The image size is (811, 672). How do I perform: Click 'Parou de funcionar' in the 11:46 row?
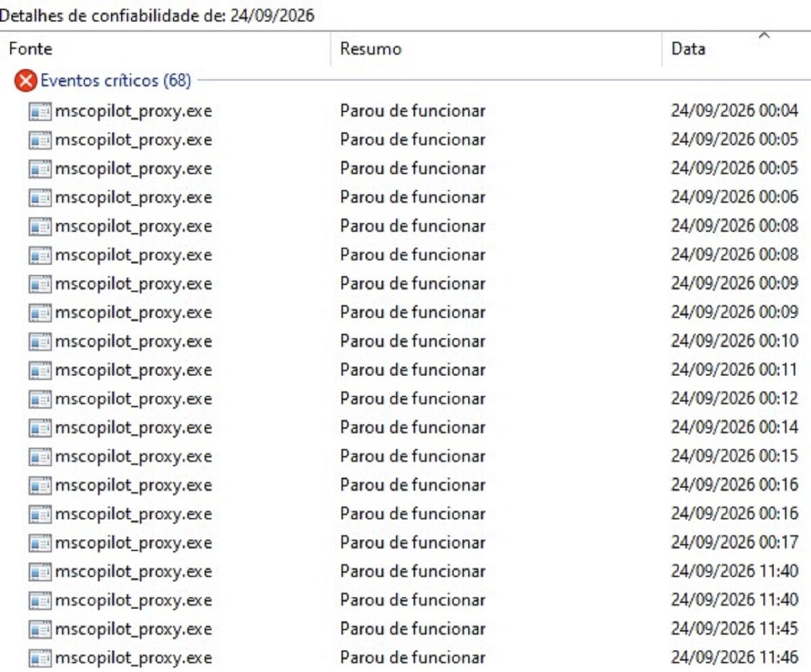pyautogui.click(x=412, y=658)
